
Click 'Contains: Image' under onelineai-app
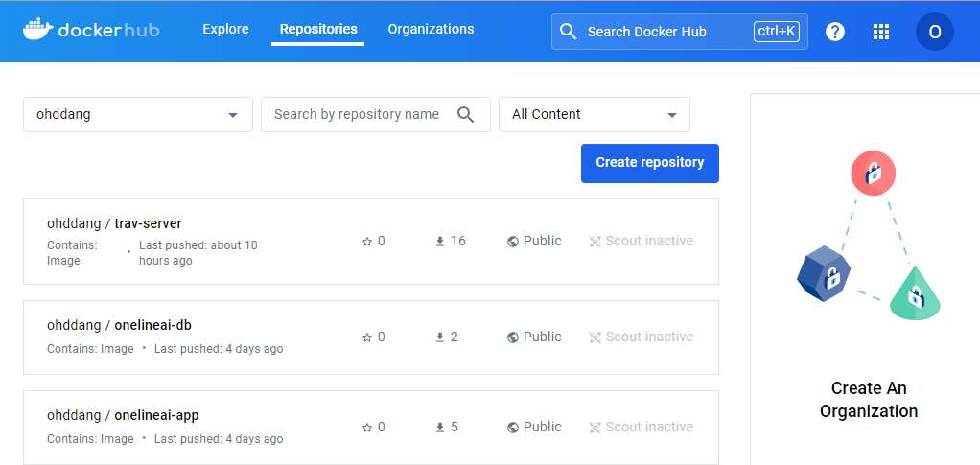pyautogui.click(x=90, y=439)
